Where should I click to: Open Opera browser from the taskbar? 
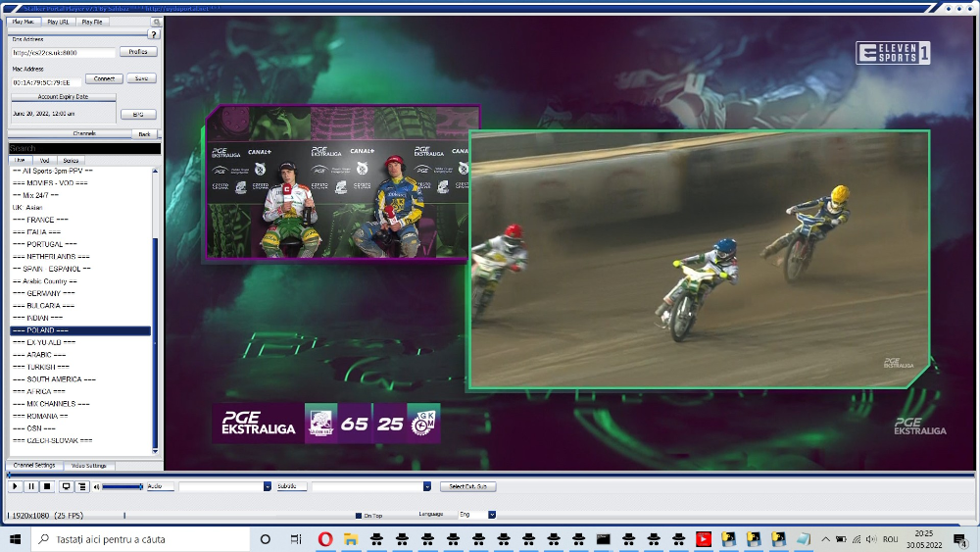coord(325,539)
